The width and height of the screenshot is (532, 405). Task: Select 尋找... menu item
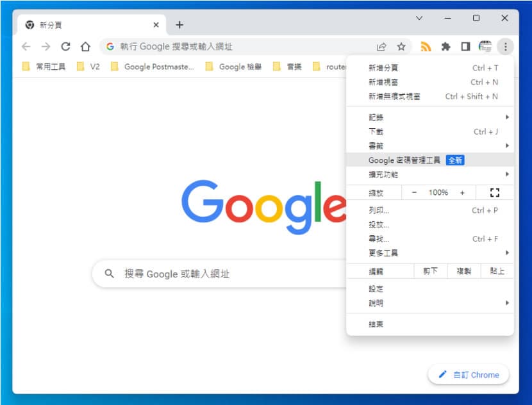click(430, 239)
